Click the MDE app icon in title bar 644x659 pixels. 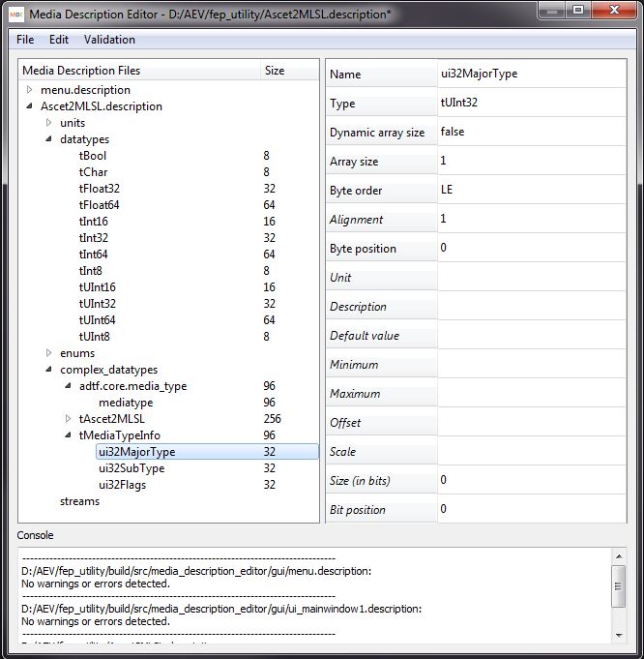(16, 15)
